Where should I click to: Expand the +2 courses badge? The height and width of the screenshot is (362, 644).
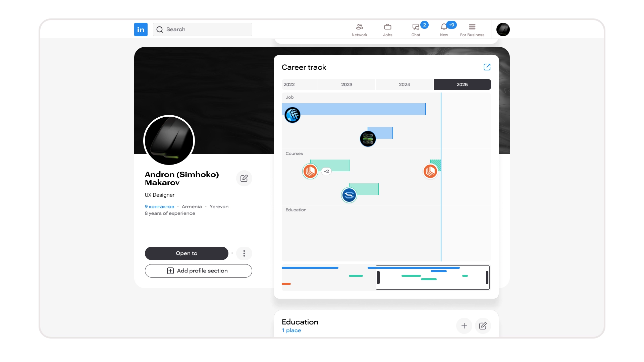click(x=326, y=171)
